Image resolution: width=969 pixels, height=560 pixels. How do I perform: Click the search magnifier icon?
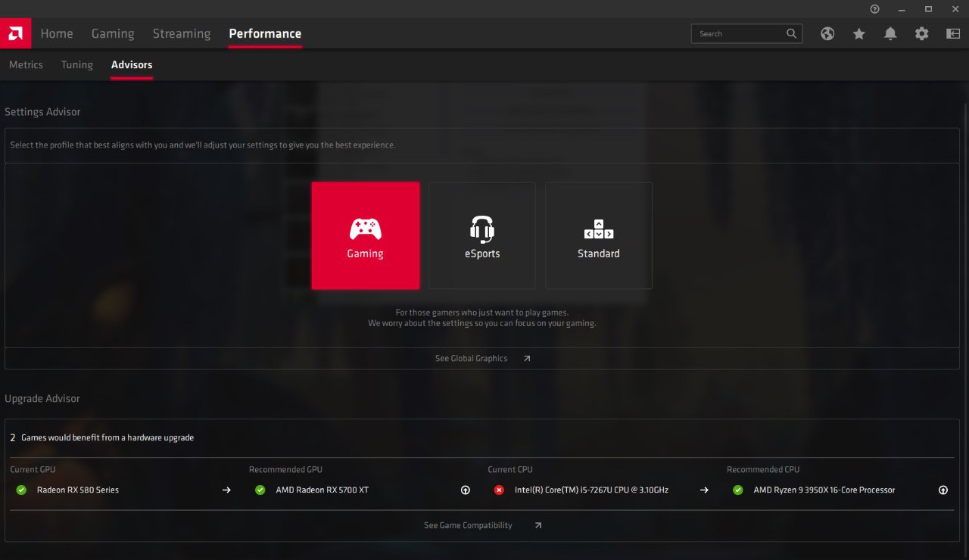791,33
